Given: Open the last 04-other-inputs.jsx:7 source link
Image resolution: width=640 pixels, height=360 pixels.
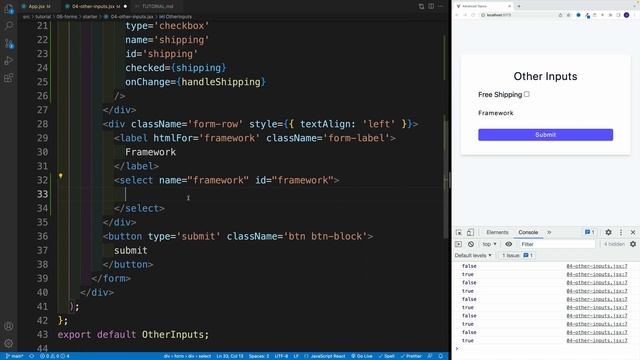Looking at the screenshot, I should tap(597, 340).
